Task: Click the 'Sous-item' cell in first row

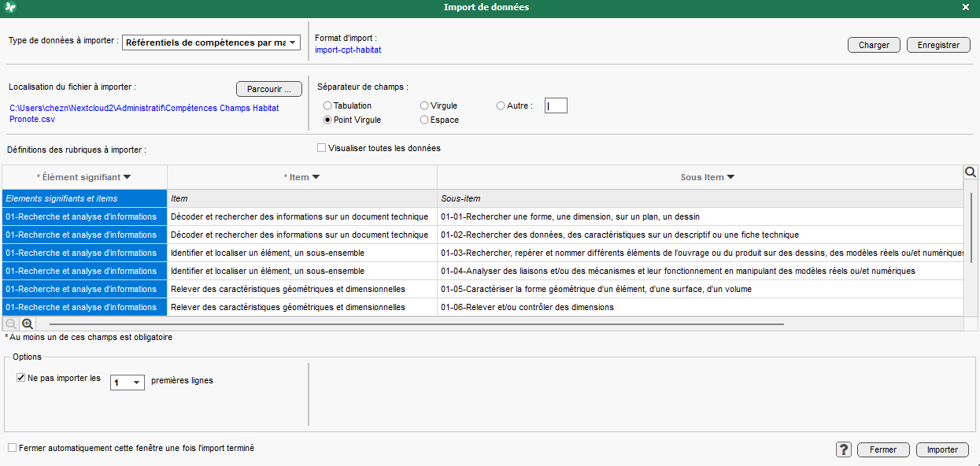Action: pyautogui.click(x=701, y=198)
